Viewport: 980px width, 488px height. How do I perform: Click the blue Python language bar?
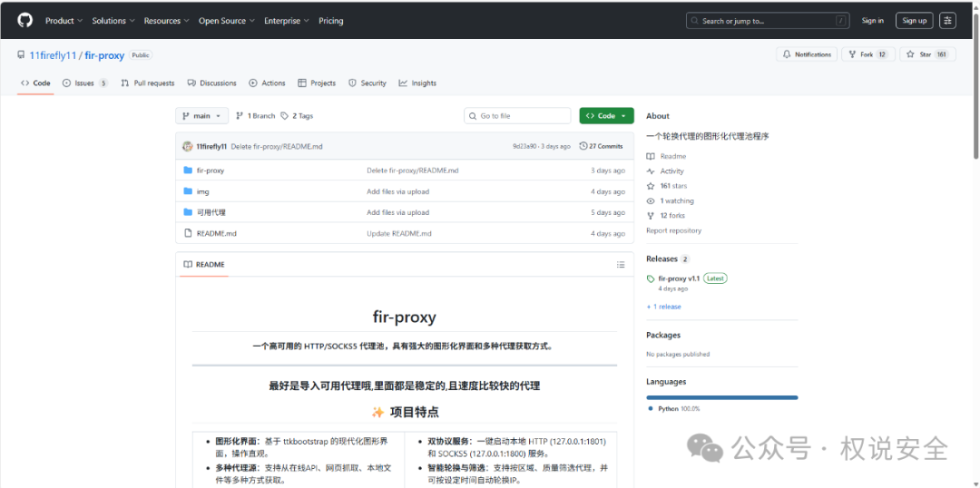[722, 397]
